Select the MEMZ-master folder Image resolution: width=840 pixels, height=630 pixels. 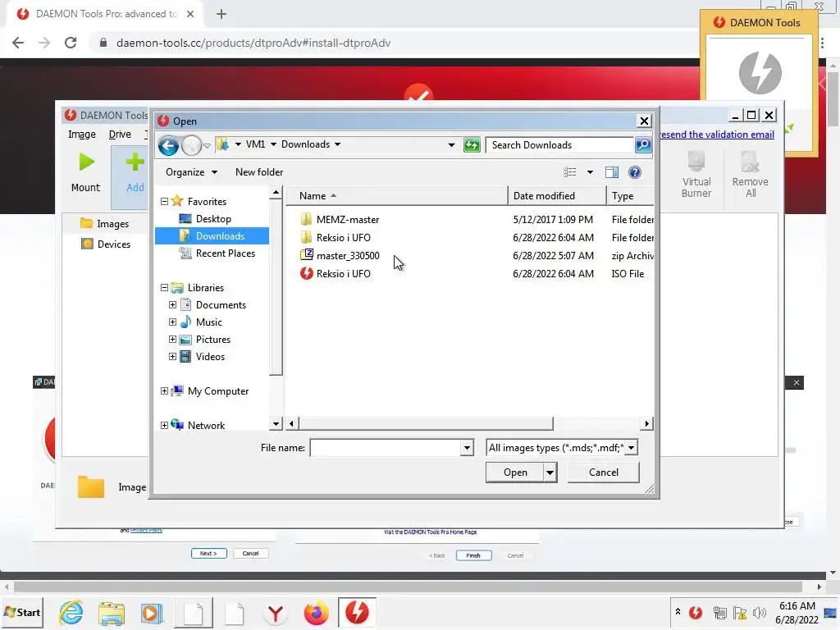point(348,220)
